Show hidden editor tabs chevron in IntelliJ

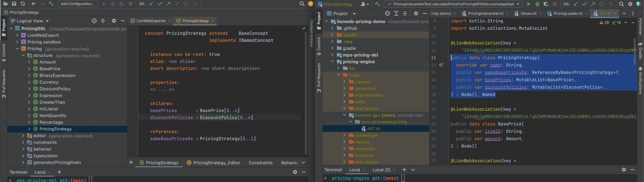tap(624, 13)
